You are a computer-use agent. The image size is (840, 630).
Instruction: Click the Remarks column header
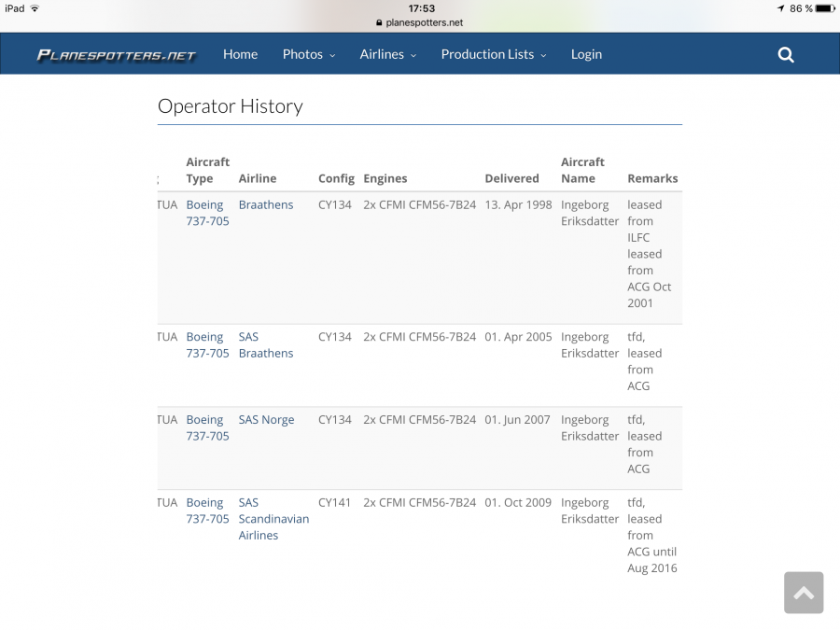click(652, 178)
